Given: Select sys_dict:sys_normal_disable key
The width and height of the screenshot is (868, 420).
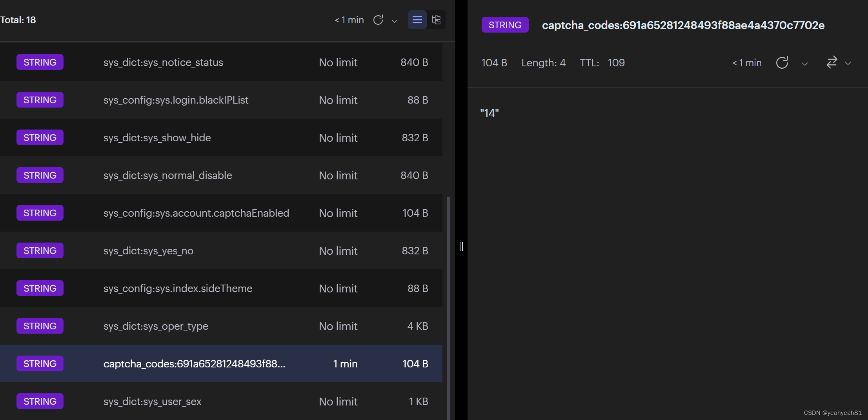Looking at the screenshot, I should pos(221,175).
